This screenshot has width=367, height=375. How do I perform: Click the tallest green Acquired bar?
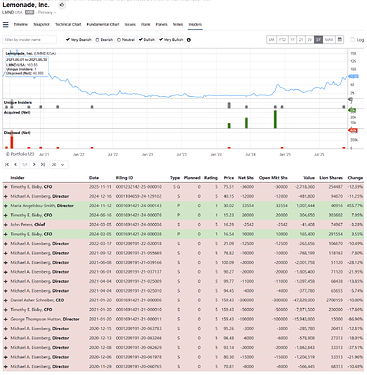[275, 119]
